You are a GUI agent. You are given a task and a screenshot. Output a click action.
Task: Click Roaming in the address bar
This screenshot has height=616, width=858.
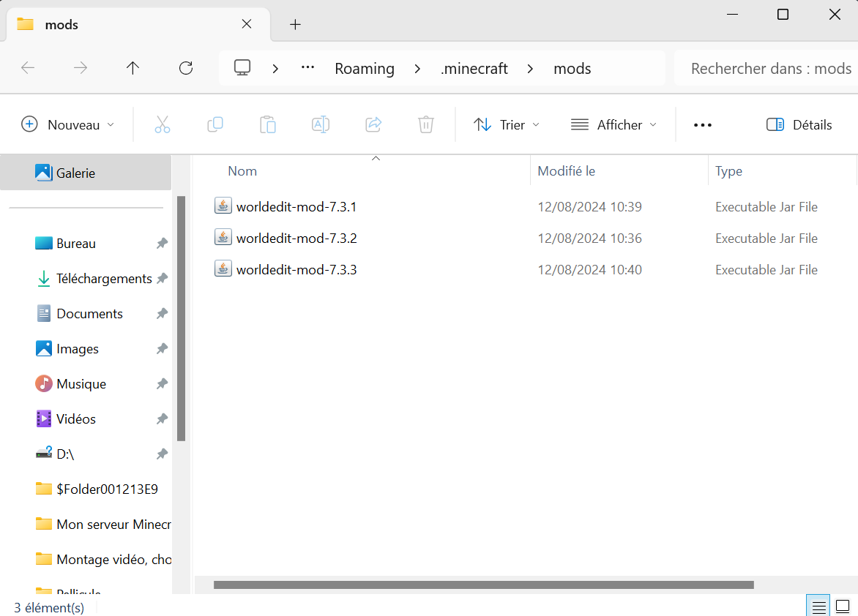point(365,68)
